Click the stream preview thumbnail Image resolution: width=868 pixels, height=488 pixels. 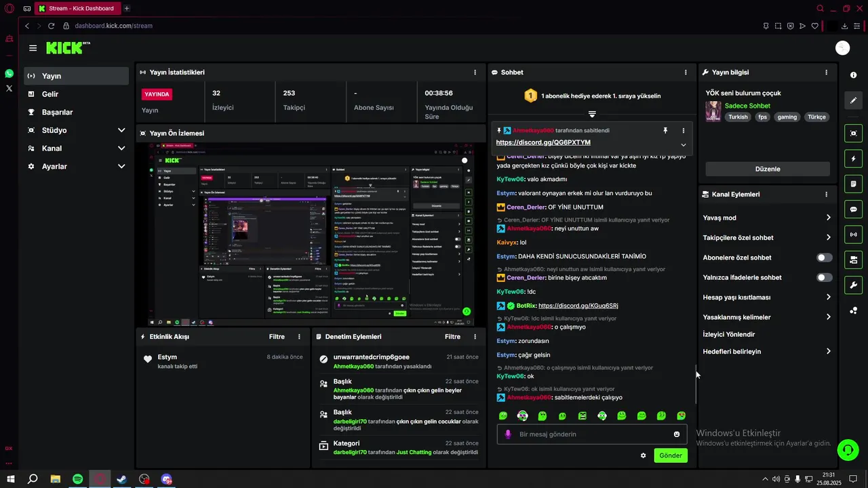(x=311, y=235)
